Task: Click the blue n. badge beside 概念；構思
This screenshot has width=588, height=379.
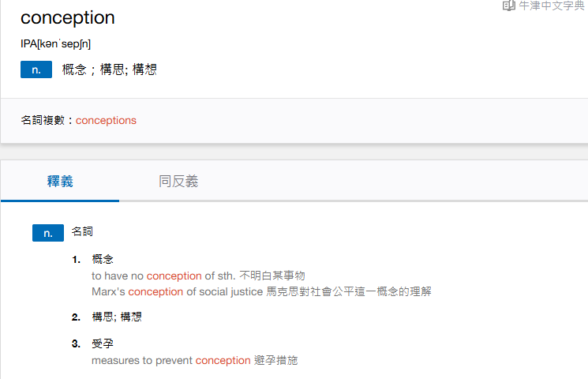Action: tap(36, 69)
